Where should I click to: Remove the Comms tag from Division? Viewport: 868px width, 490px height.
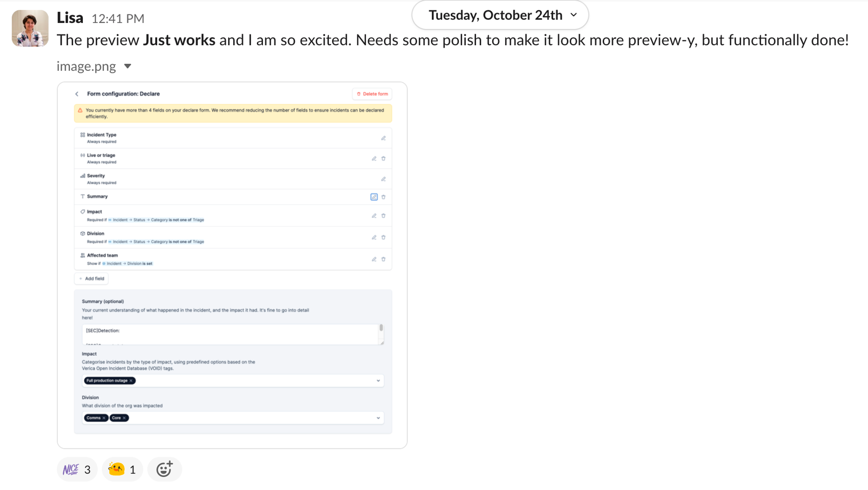point(104,418)
